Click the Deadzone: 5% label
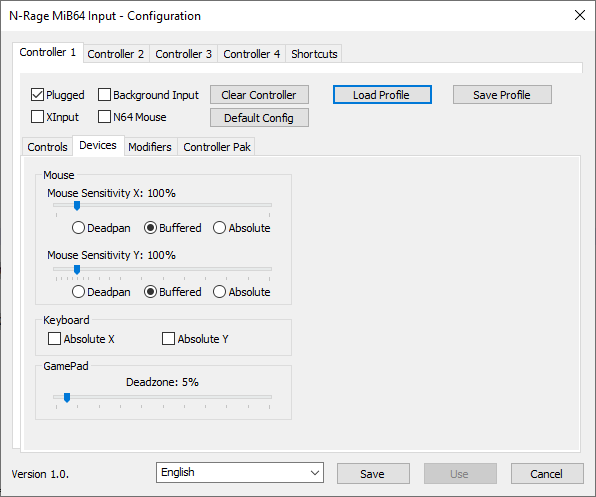The width and height of the screenshot is (596, 497). (162, 382)
